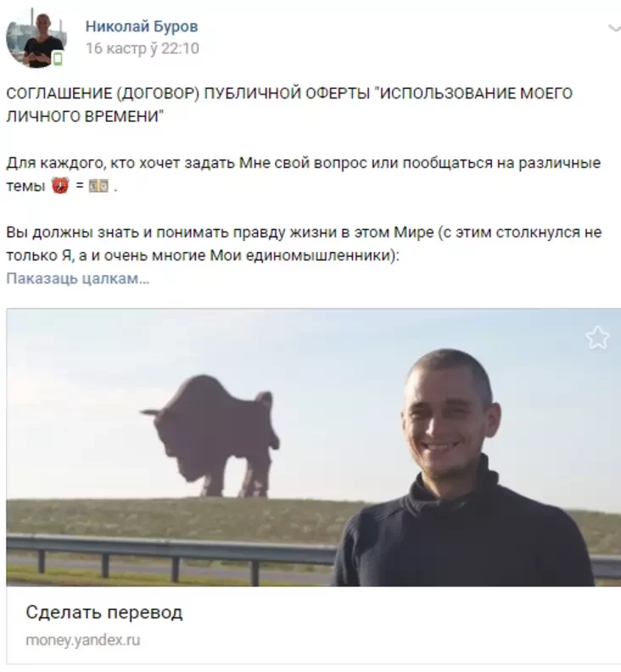This screenshot has width=621, height=672.
Task: Click the white link card footer area
Action: tap(313, 624)
